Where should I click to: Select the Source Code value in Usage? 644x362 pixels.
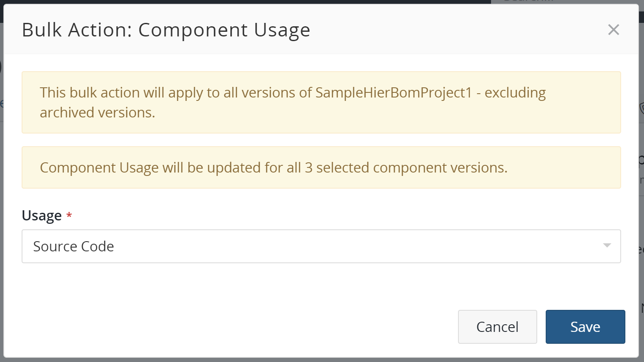74,246
